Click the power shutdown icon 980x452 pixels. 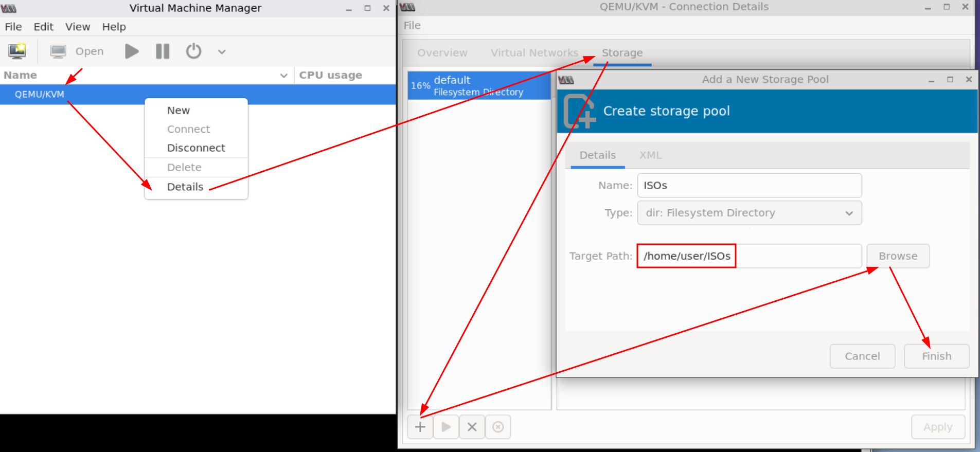193,51
